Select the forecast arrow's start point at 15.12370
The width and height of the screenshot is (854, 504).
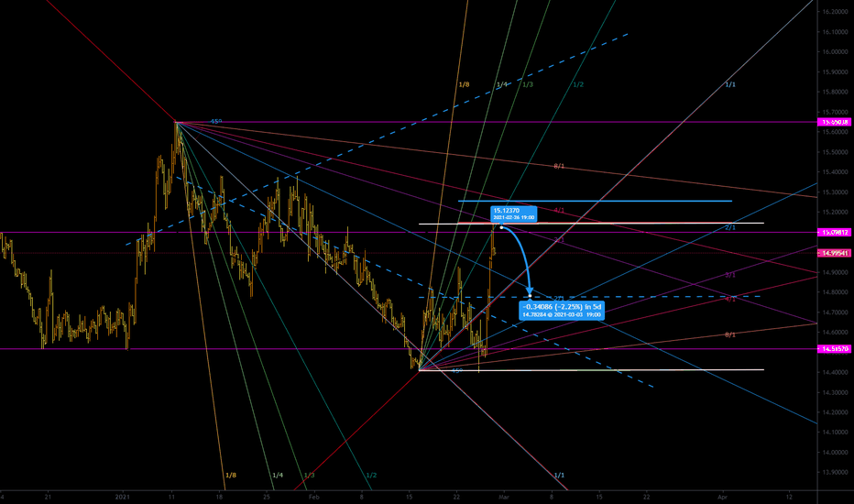(x=501, y=227)
